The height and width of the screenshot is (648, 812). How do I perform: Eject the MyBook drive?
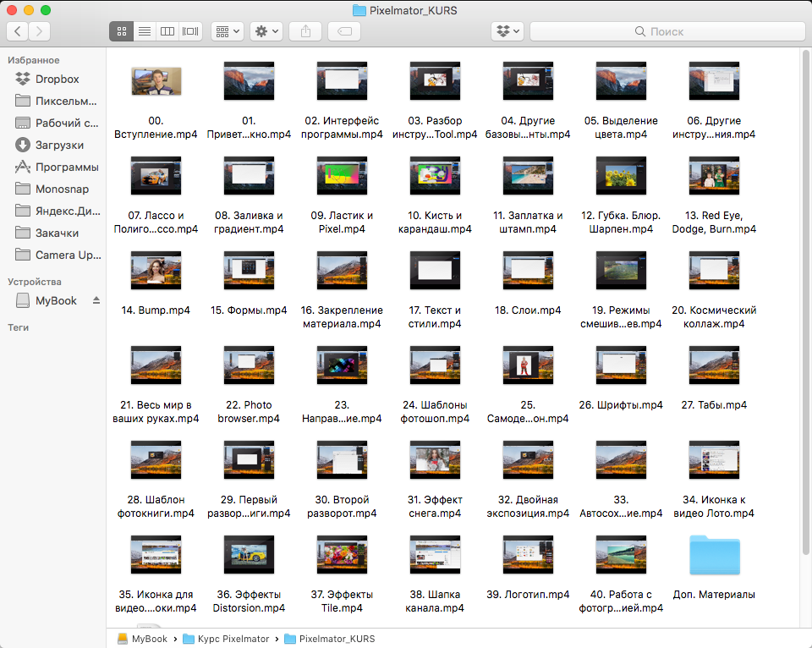tap(96, 300)
